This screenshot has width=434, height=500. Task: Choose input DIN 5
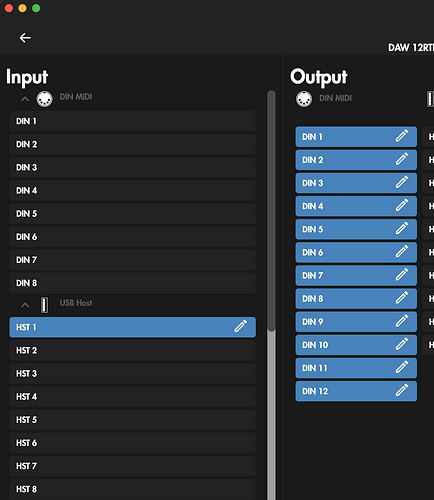(x=133, y=214)
